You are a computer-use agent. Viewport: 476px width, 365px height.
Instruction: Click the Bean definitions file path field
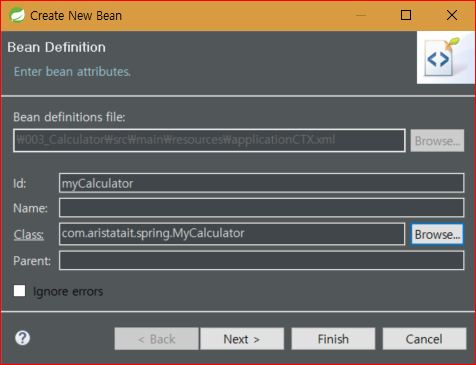209,140
